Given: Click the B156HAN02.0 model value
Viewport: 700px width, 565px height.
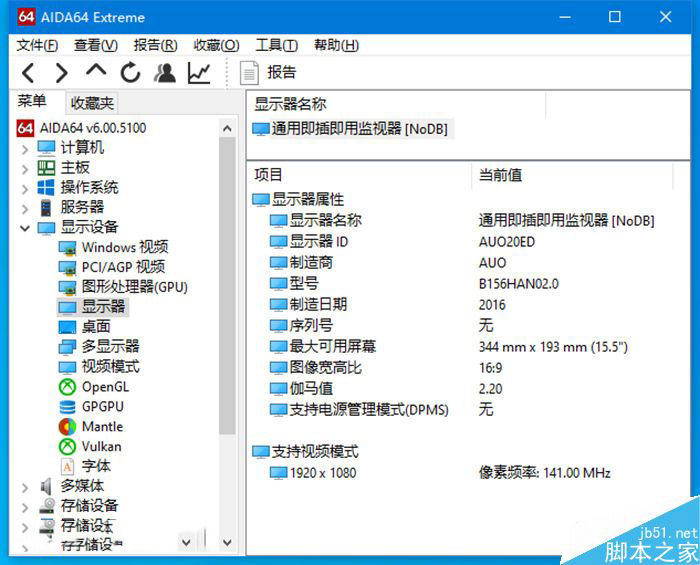Looking at the screenshot, I should click(x=518, y=284).
